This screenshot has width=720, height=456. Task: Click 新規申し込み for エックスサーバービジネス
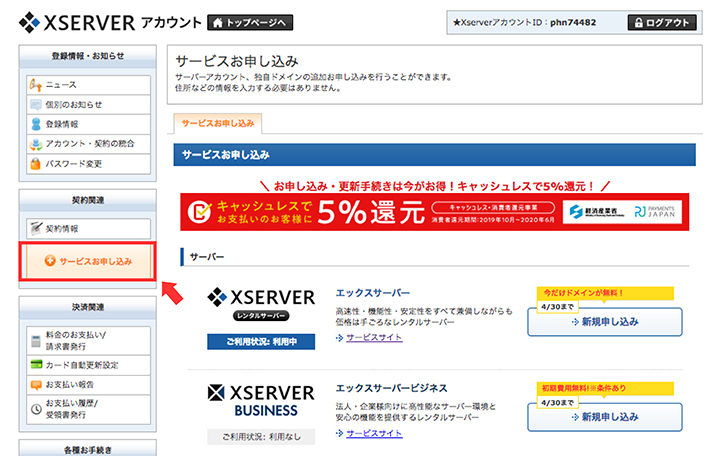pos(605,417)
